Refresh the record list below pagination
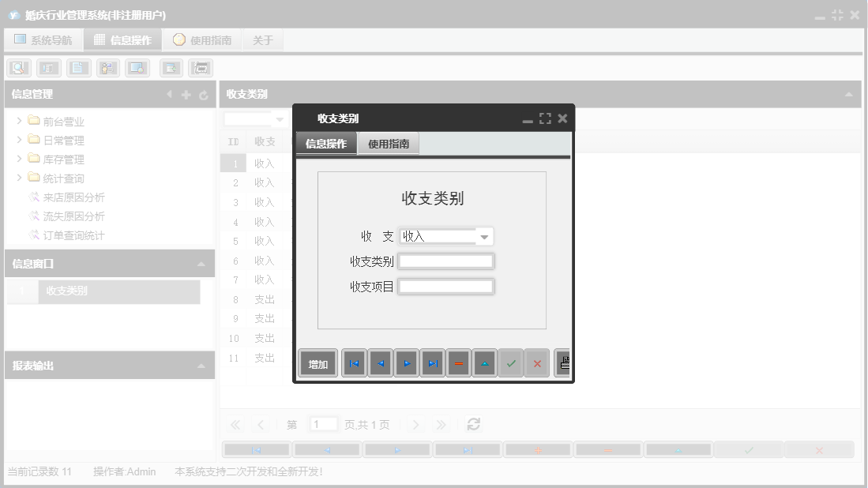The image size is (868, 488). point(472,424)
